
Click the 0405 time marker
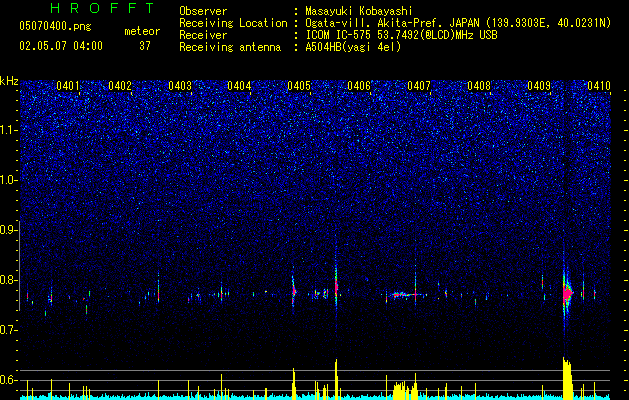pyautogui.click(x=299, y=86)
